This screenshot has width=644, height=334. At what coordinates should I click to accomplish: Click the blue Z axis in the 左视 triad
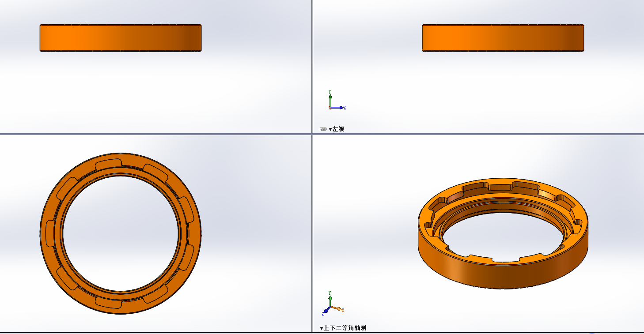tap(338, 108)
